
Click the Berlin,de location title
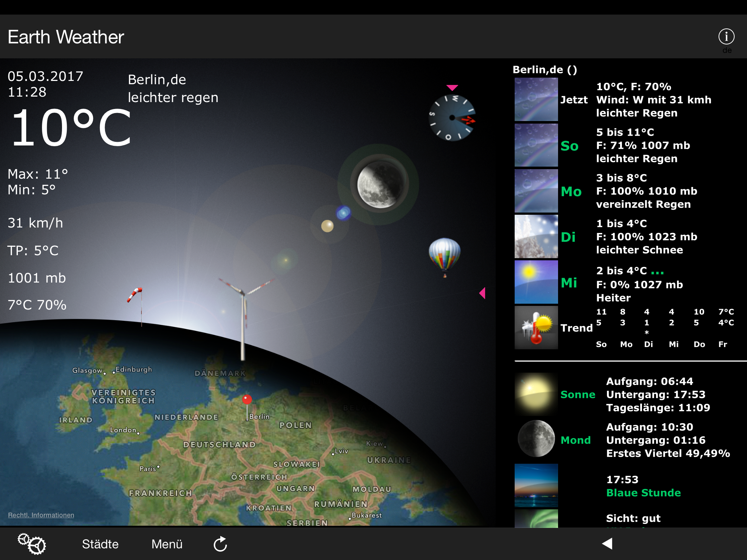coord(157,79)
